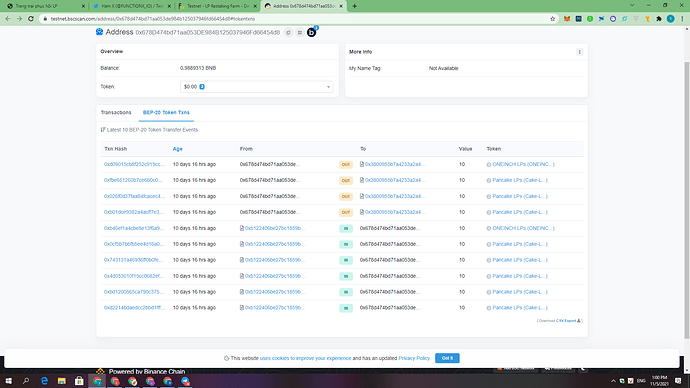Image resolution: width=690 pixels, height=388 pixels.
Task: Open Telegram from the taskbar
Action: click(185, 381)
